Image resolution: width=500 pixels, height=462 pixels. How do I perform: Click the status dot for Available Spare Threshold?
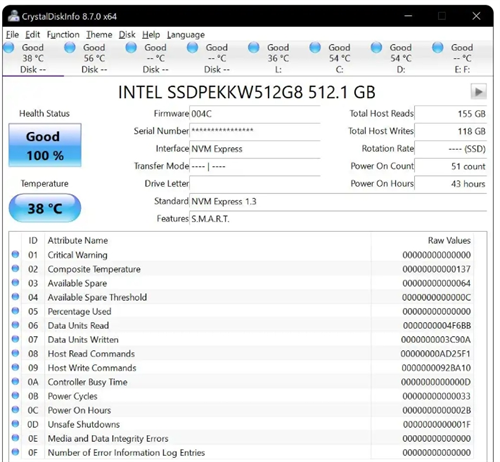click(15, 297)
